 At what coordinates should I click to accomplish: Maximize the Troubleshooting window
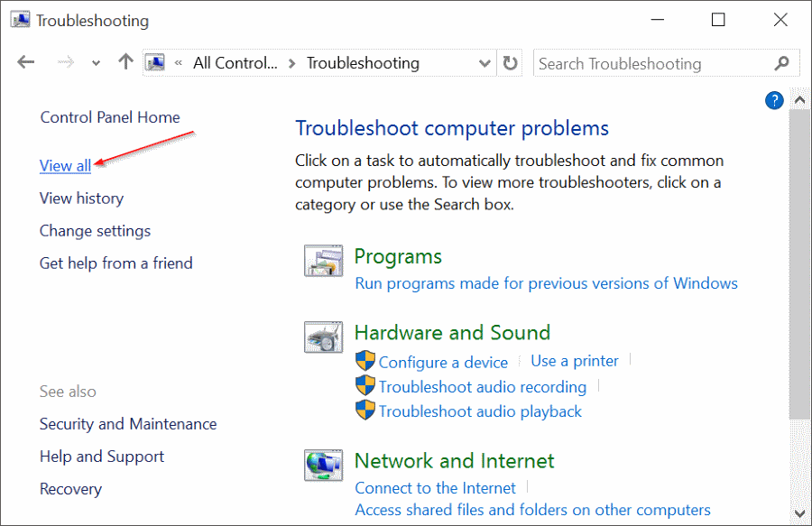(x=718, y=20)
